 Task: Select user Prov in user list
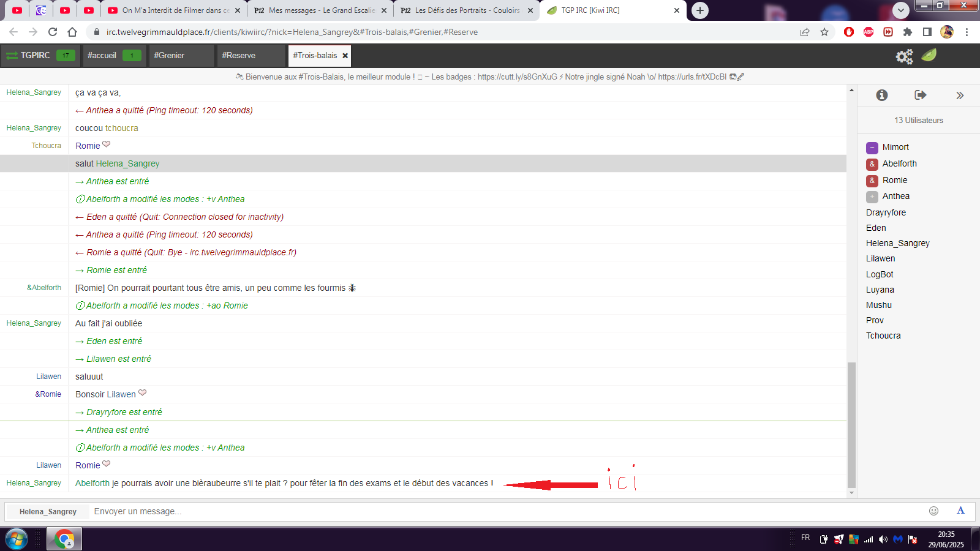tap(875, 320)
